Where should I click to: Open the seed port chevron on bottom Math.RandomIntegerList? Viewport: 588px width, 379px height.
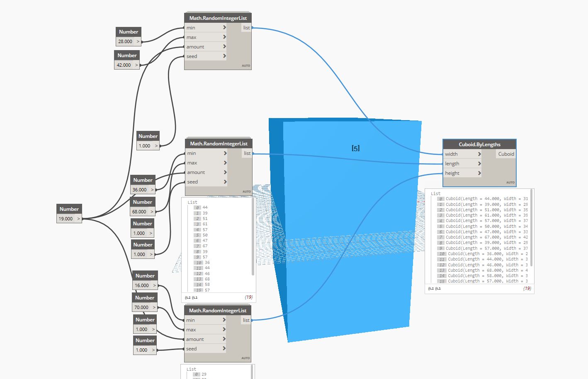224,349
